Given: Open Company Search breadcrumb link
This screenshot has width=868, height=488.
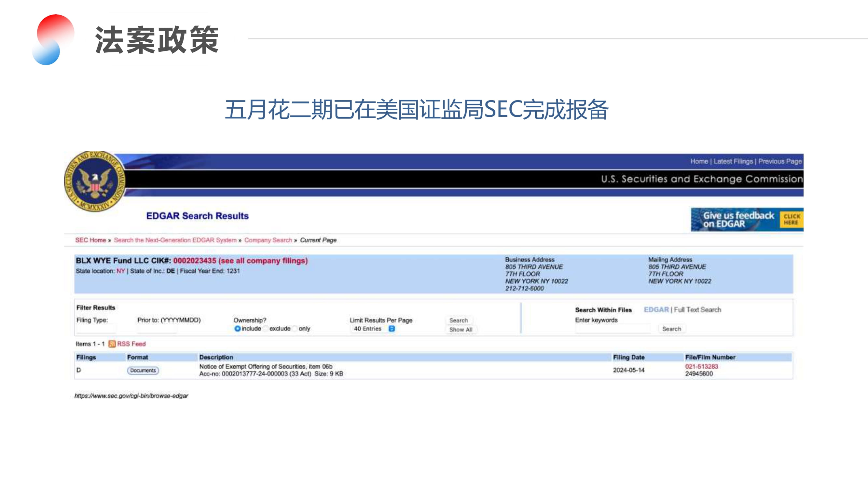Looking at the screenshot, I should tap(268, 240).
